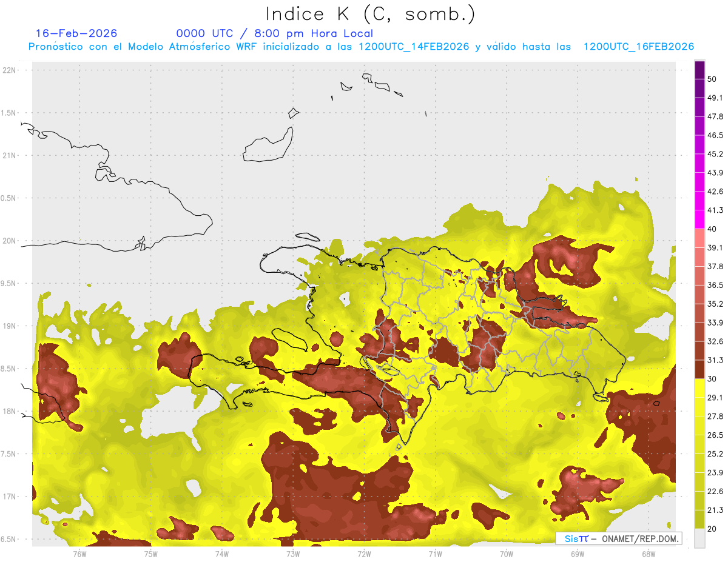The image size is (728, 562).
Task: Pick the magenta swatch between 40 and 41.3
Action: 699,220
